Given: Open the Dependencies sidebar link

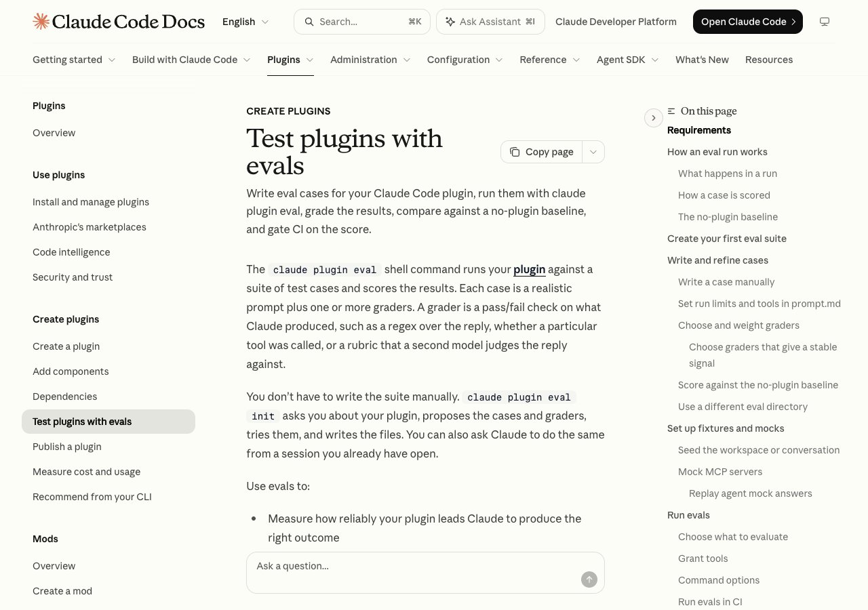Looking at the screenshot, I should (65, 396).
